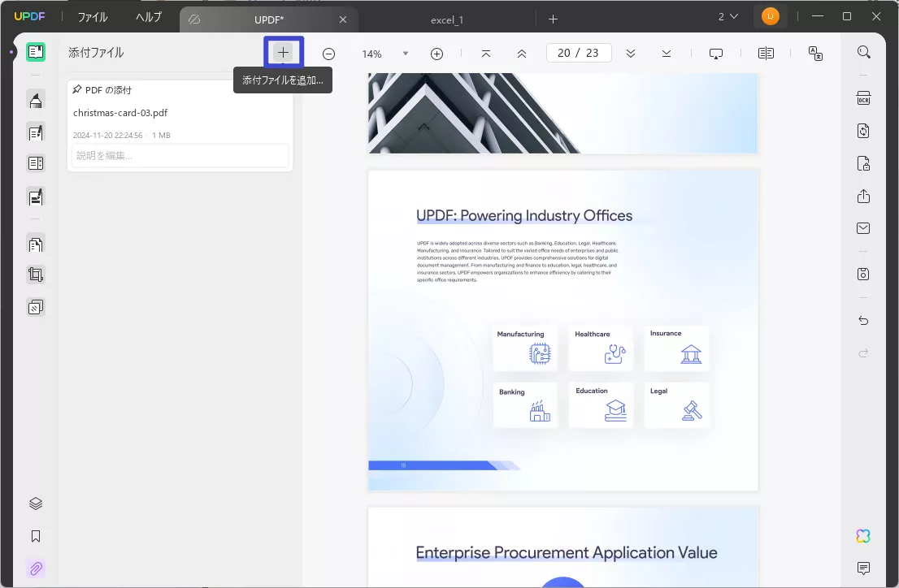Open Protect PDF with lock icon
The width and height of the screenshot is (899, 588).
pos(863,163)
